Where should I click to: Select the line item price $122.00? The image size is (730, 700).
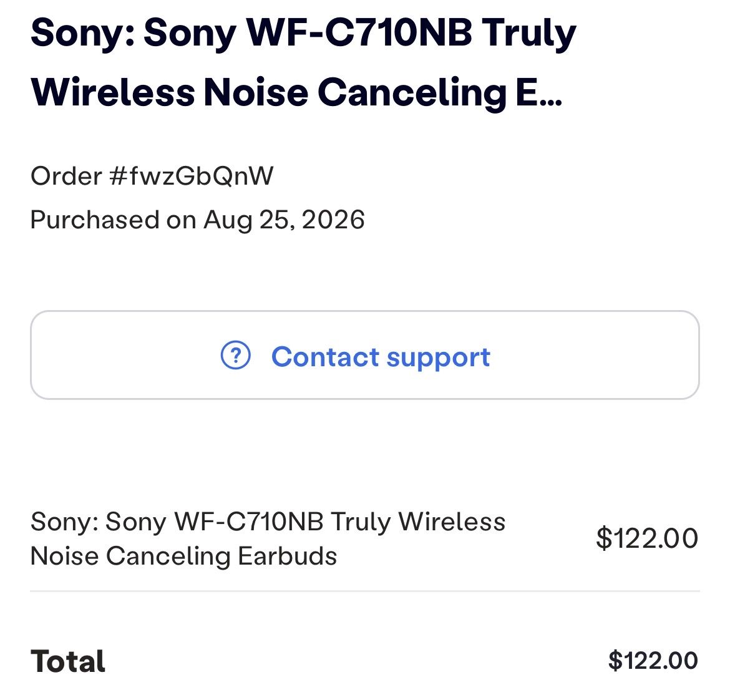[x=647, y=538]
